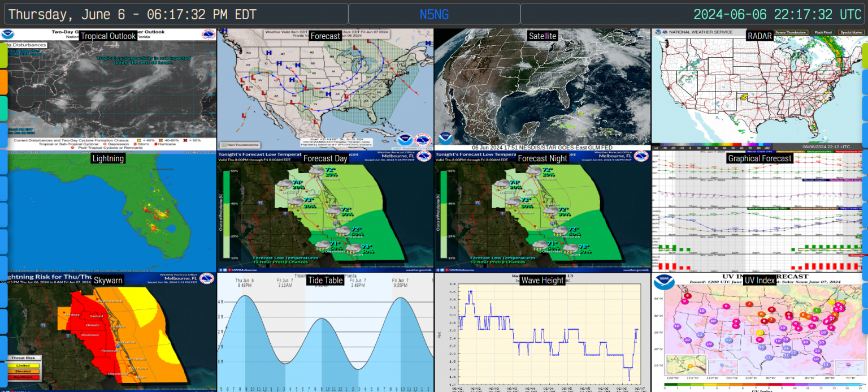868x392 pixels.
Task: Expand the green tab on the left edge
Action: pos(3,55)
